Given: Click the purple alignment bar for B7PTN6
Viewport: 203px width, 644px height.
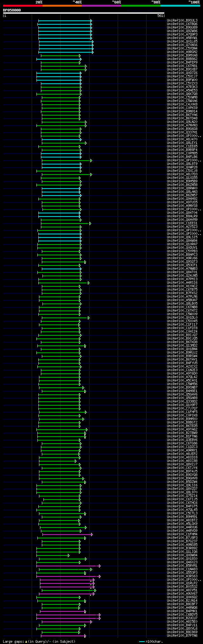Looking at the screenshot, I should pyautogui.click(x=63, y=636).
